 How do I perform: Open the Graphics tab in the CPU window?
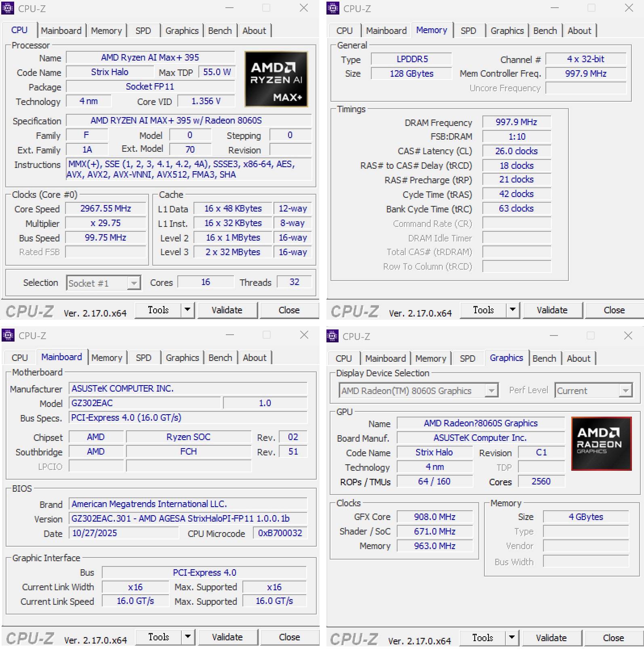(x=182, y=31)
